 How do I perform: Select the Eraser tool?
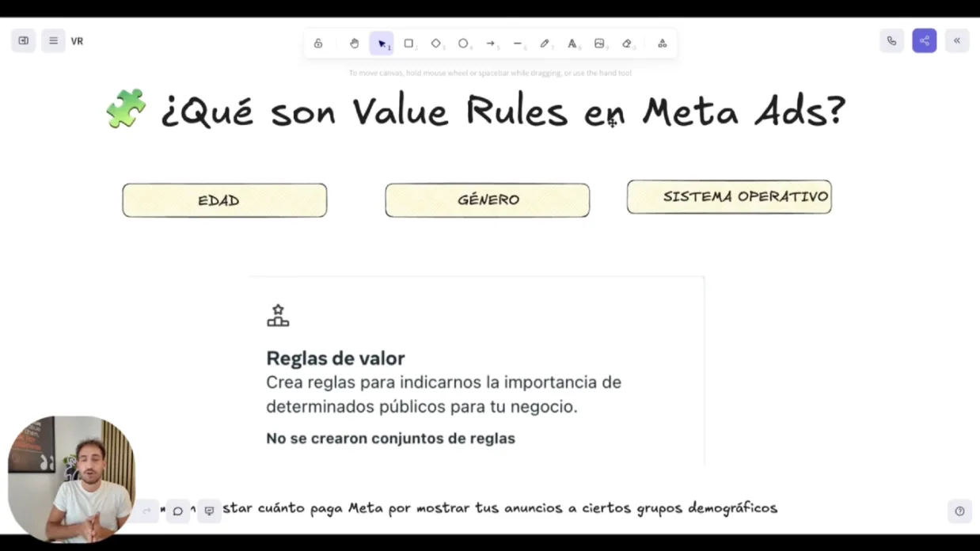coord(627,44)
